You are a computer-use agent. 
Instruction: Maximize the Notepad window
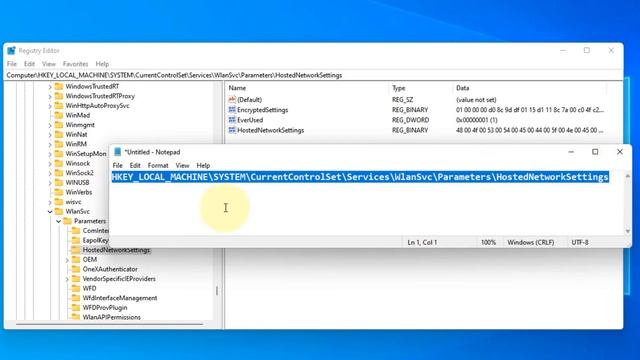(595, 152)
